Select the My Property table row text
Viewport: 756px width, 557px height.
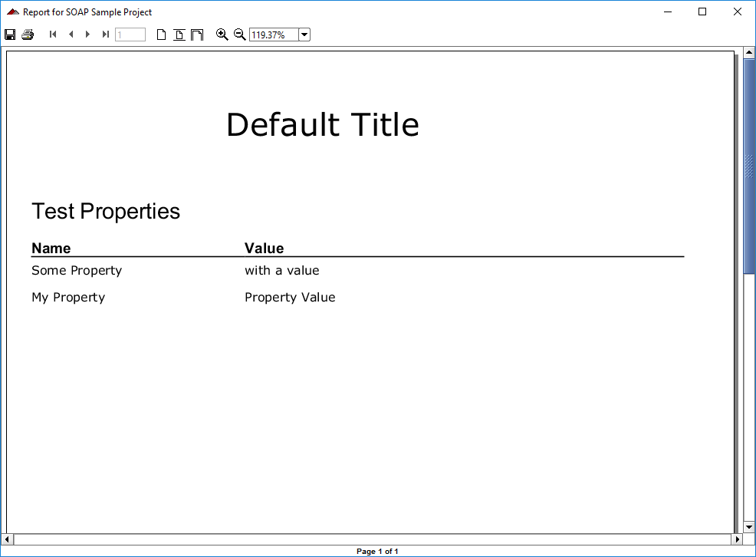[x=68, y=297]
